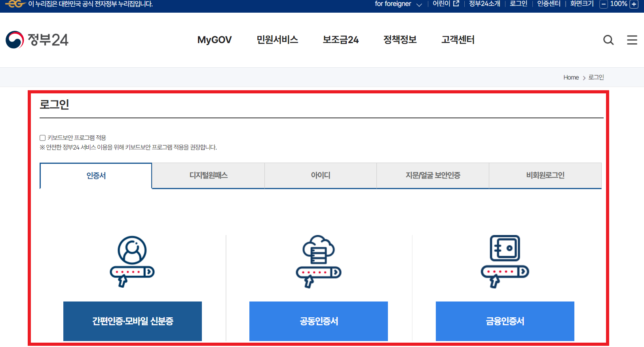Click the 화면크기 label
This screenshot has width=644, height=347.
click(582, 4)
